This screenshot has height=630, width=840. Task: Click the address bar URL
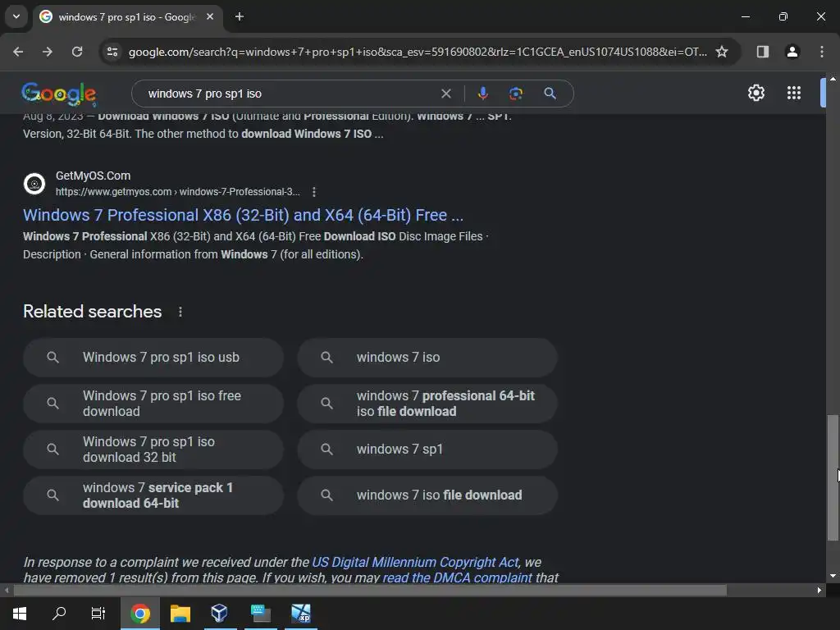point(418,52)
